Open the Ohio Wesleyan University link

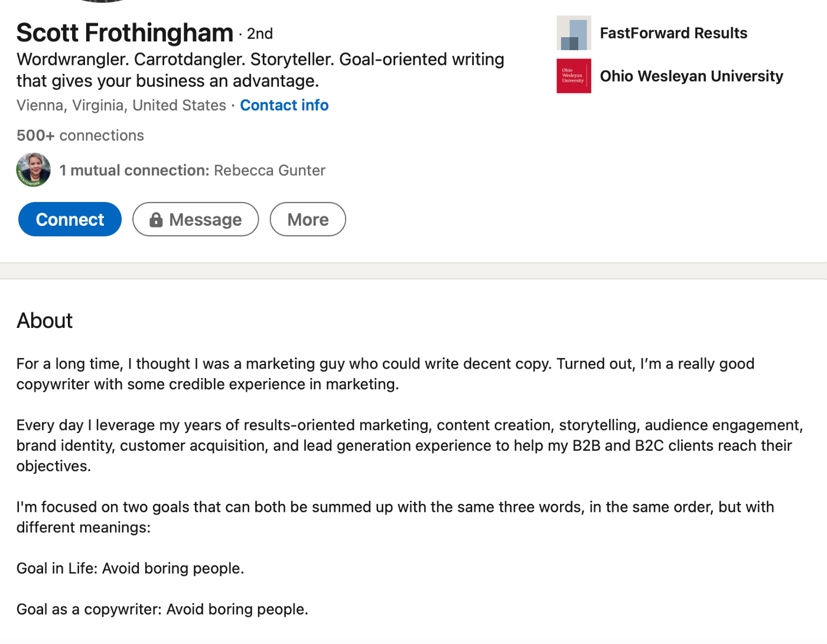691,76
